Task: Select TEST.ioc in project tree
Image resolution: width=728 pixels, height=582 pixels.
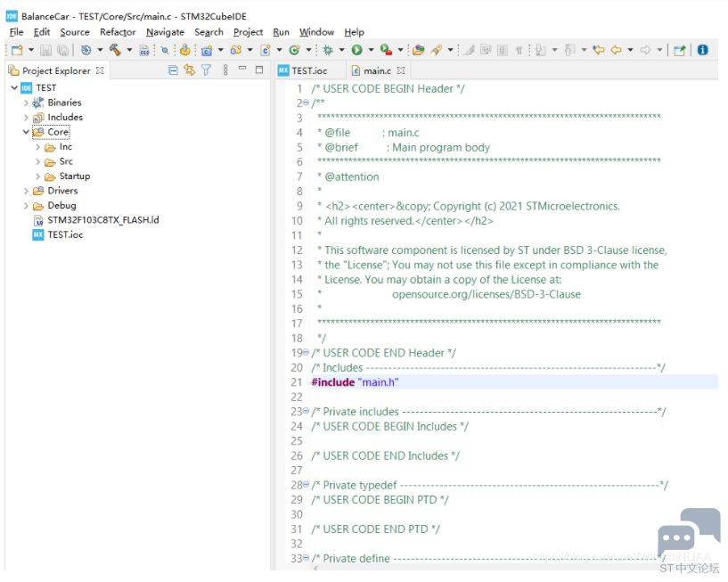Action: [x=58, y=235]
